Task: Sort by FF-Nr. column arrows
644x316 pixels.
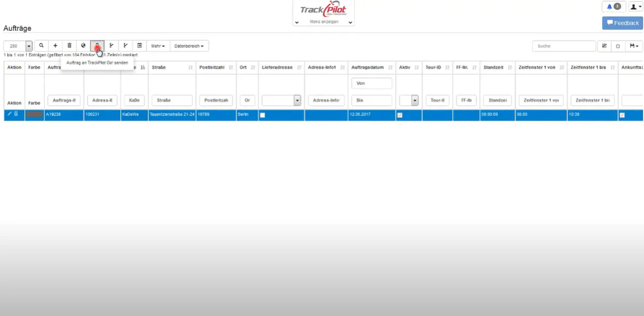Action: click(474, 67)
